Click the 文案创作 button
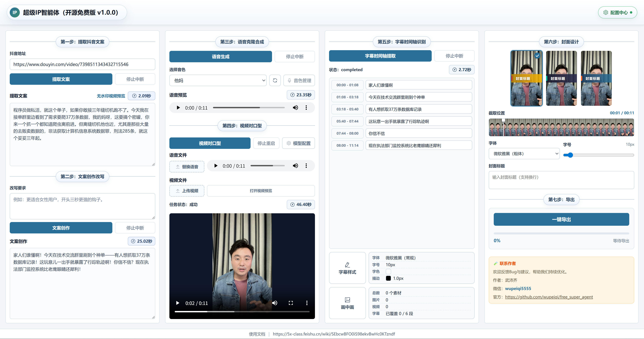Image resolution: width=644 pixels, height=339 pixels. point(61,228)
